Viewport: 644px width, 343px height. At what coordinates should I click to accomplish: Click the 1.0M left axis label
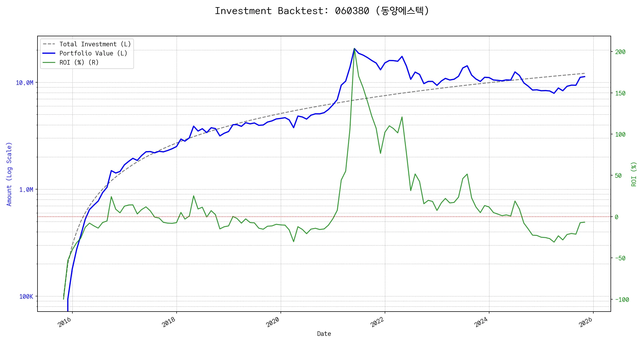tap(26, 190)
